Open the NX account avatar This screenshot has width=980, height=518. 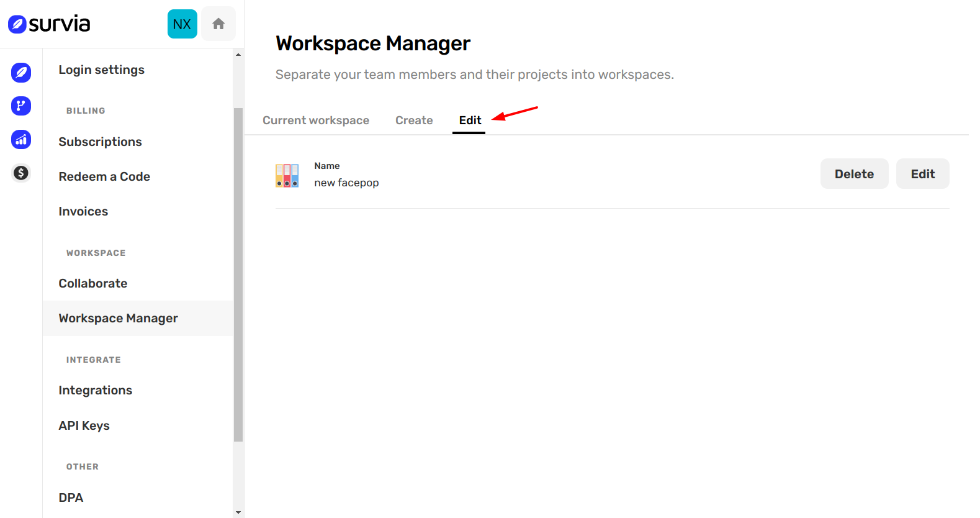[182, 24]
